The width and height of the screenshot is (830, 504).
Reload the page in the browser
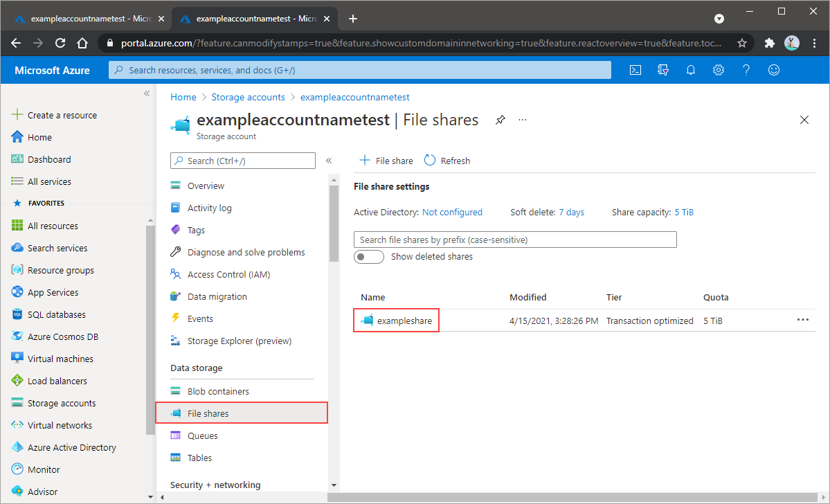tap(60, 44)
